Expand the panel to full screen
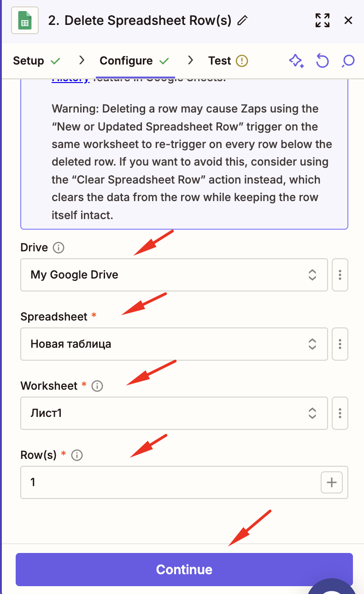The height and width of the screenshot is (594, 364). [x=323, y=20]
